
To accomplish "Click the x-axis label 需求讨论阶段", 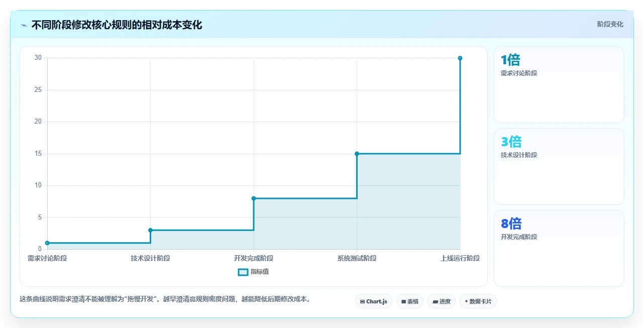I will [47, 258].
